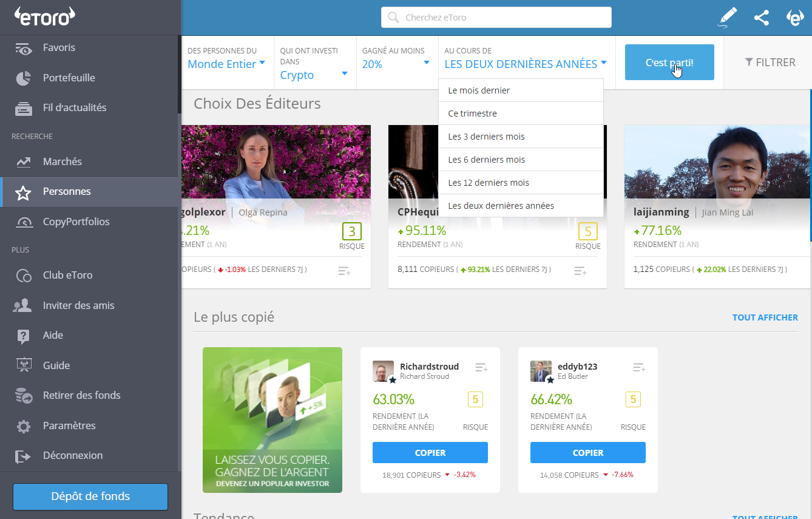Select Personnes star icon in sidebar
Screen dimensions: 812x519
[x=23, y=192]
